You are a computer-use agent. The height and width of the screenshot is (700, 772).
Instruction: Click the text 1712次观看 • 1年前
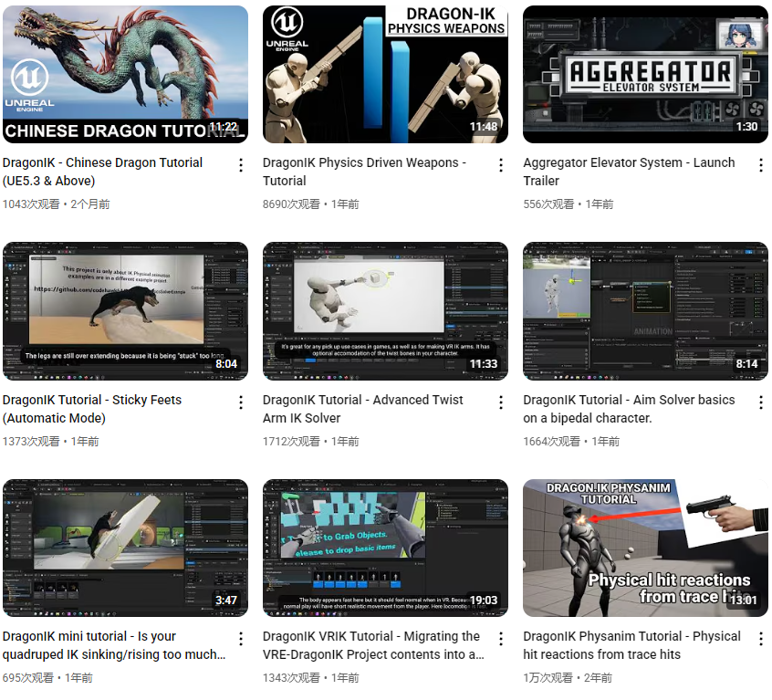(x=310, y=442)
